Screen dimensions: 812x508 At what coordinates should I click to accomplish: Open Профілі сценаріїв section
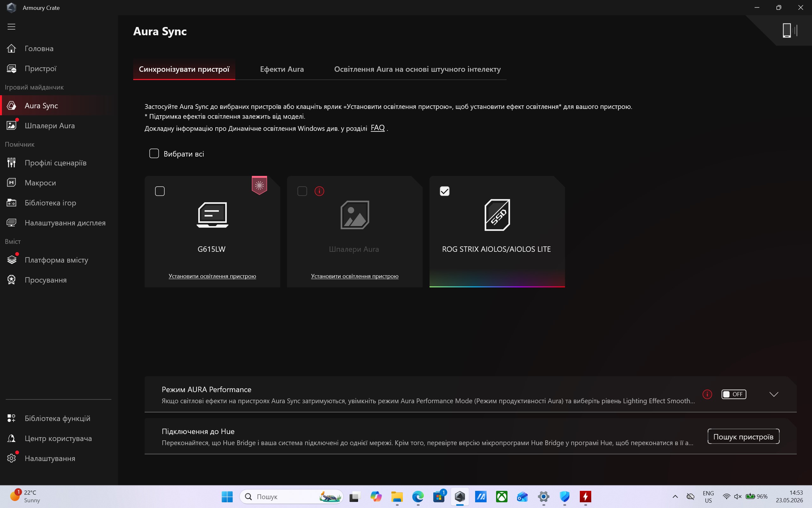pyautogui.click(x=59, y=163)
